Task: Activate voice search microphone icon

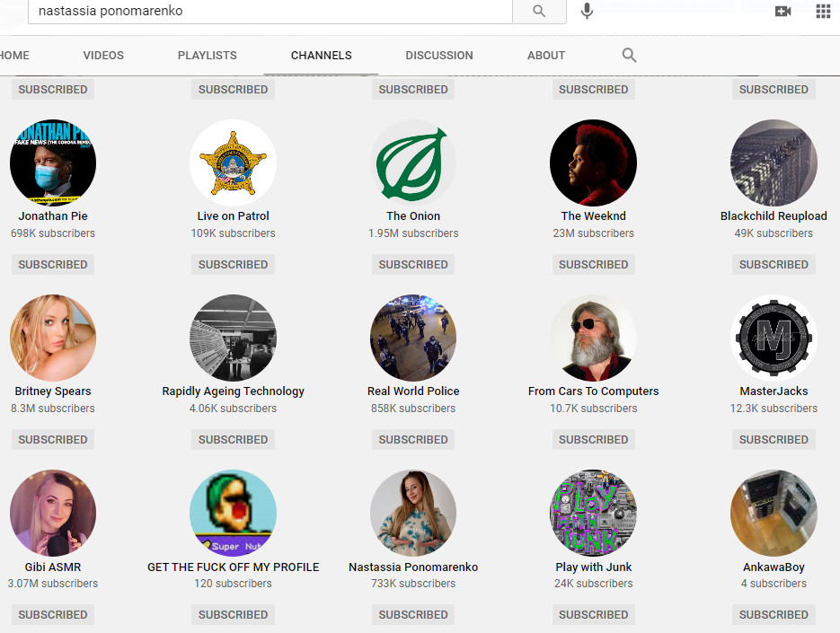Action: click(x=587, y=11)
